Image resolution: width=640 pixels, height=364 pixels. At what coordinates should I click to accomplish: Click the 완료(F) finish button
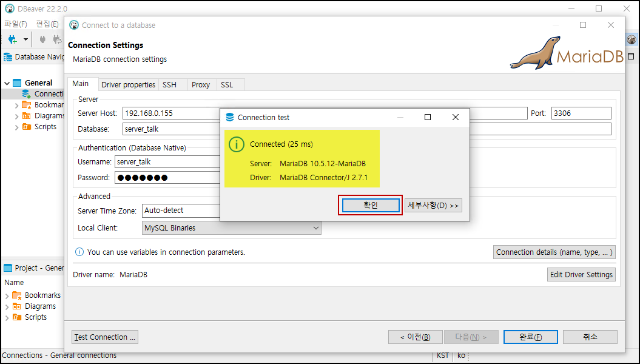[x=531, y=337]
